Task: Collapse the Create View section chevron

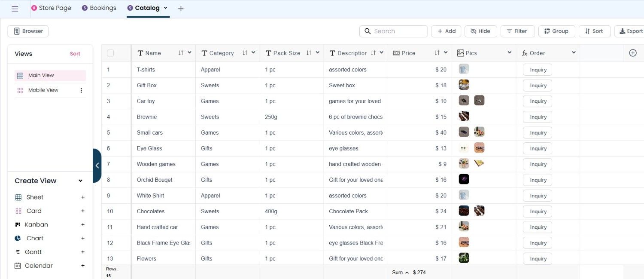Action: click(x=80, y=181)
